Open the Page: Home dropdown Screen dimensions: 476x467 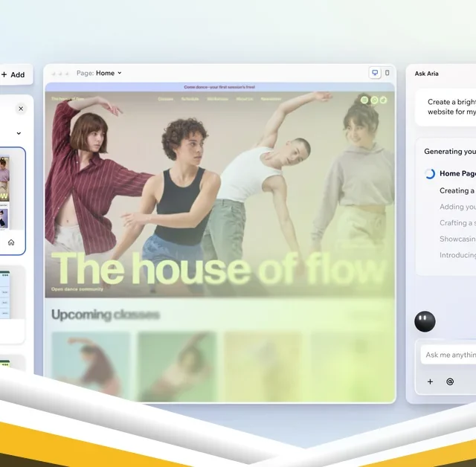(x=99, y=73)
